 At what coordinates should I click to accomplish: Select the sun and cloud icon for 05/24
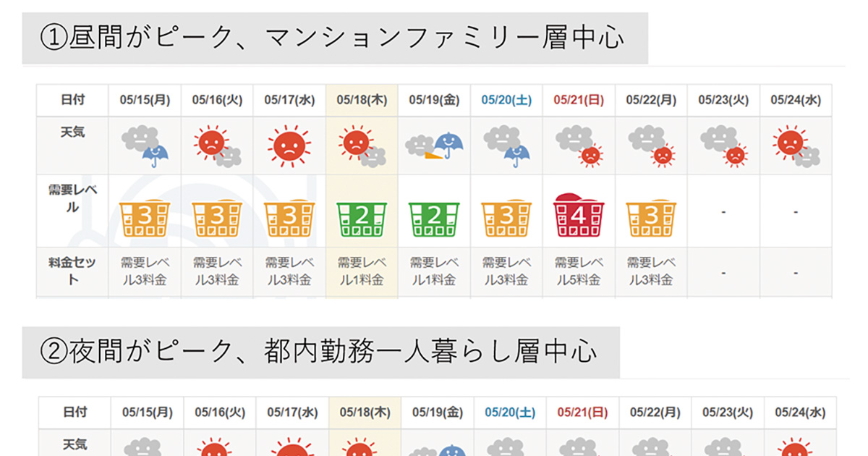pyautogui.click(x=796, y=145)
